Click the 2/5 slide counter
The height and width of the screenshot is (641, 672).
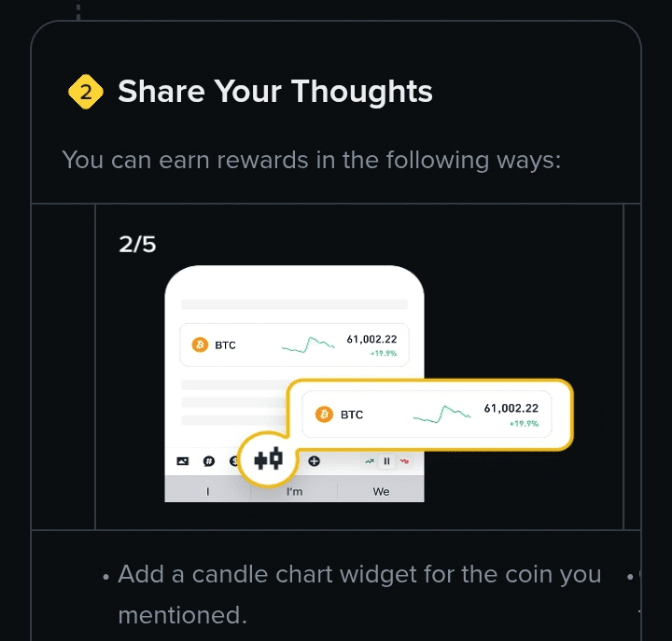pos(137,244)
